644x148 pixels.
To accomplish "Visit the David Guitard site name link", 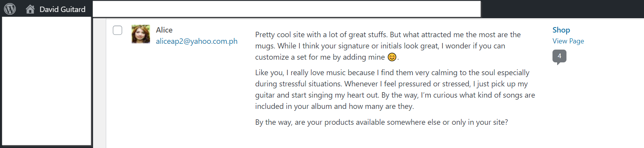I will click(62, 9).
